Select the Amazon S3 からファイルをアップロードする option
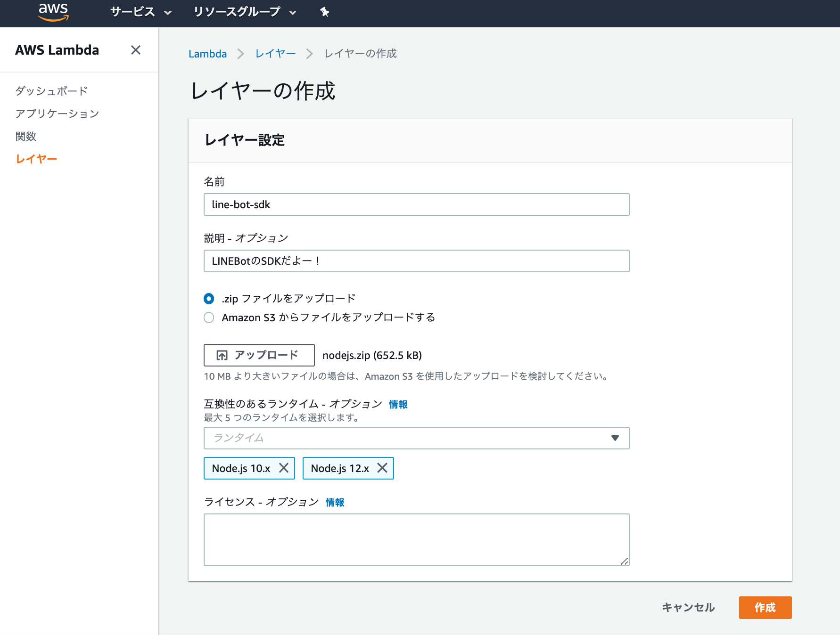Image resolution: width=840 pixels, height=635 pixels. click(x=209, y=317)
